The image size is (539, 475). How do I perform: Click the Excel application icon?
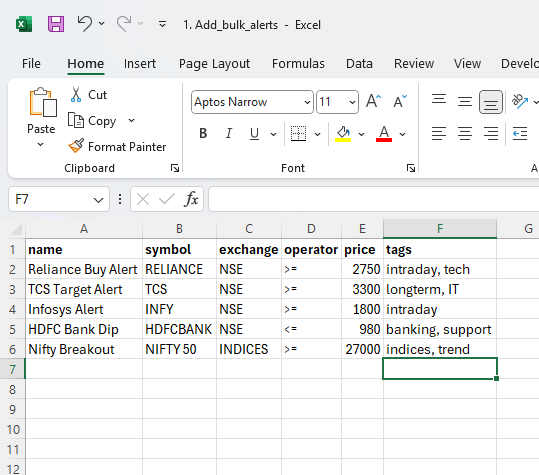point(24,24)
